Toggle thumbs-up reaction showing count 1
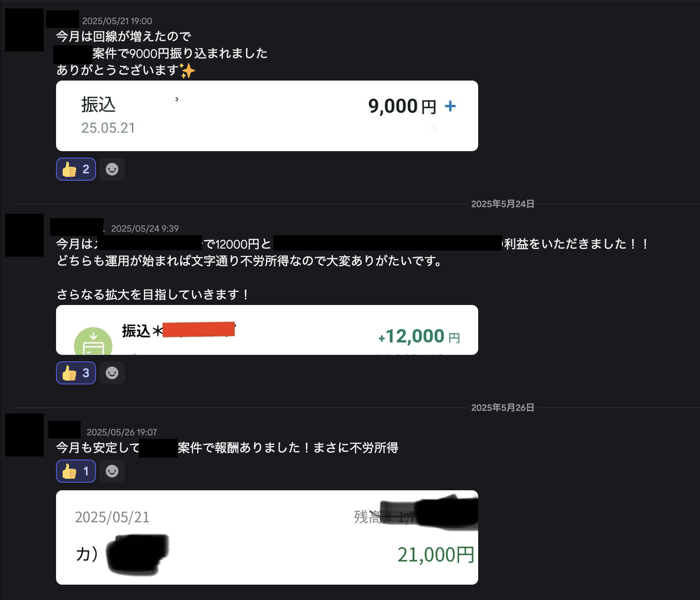This screenshot has height=600, width=700. pyautogui.click(x=76, y=471)
